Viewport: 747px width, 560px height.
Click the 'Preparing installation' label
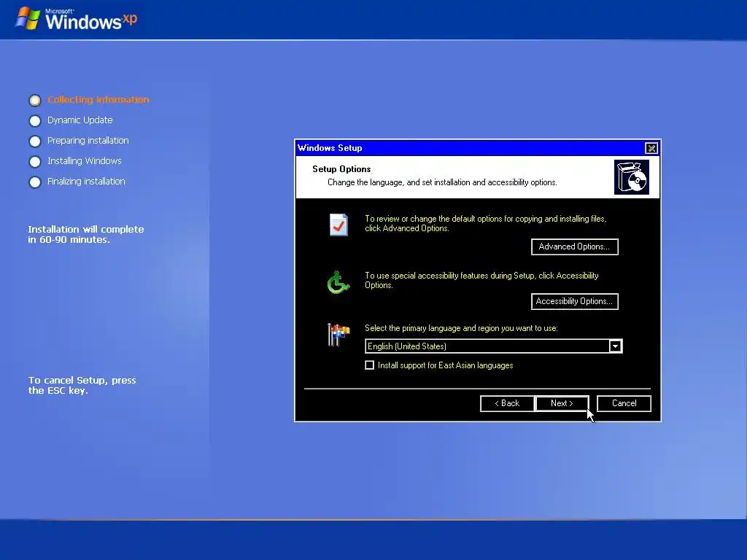click(x=88, y=141)
